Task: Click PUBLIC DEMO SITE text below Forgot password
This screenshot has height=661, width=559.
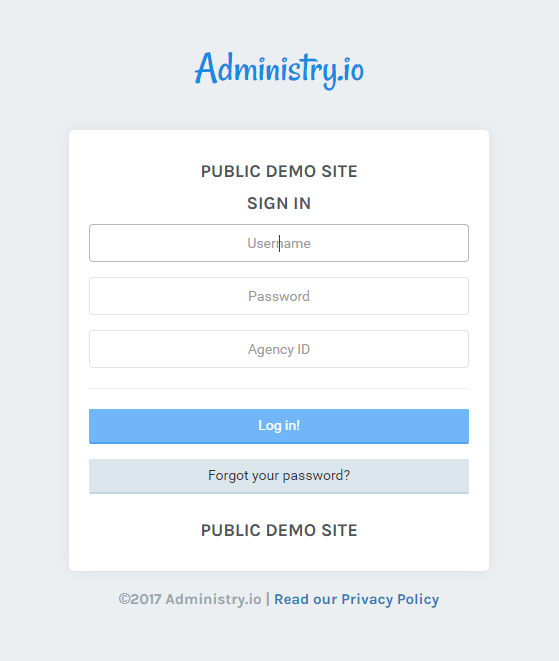Action: click(x=279, y=530)
